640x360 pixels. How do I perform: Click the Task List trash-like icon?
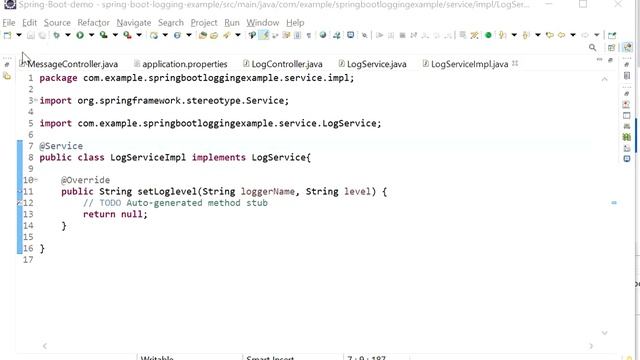click(x=627, y=76)
